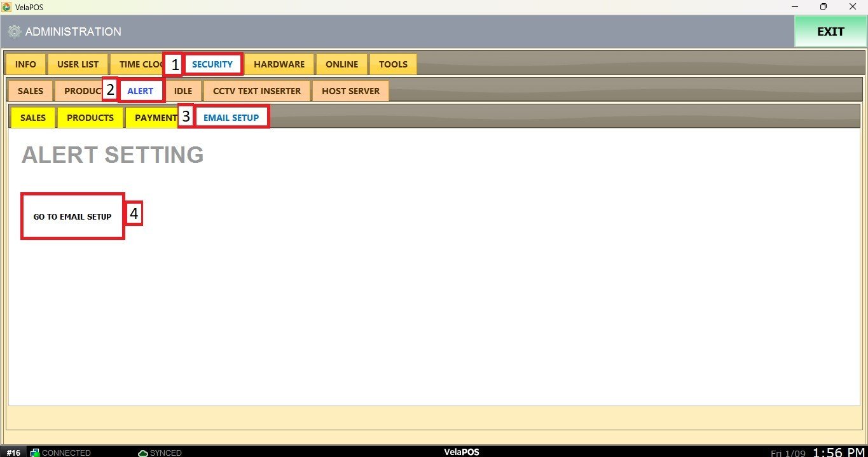This screenshot has height=457, width=868.
Task: Open the IDLE sub-tab
Action: [183, 91]
